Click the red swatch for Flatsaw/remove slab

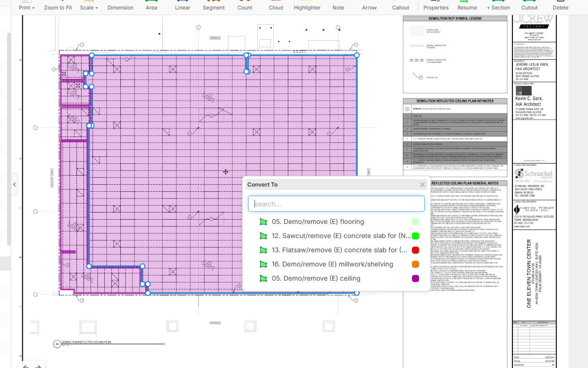pyautogui.click(x=415, y=250)
